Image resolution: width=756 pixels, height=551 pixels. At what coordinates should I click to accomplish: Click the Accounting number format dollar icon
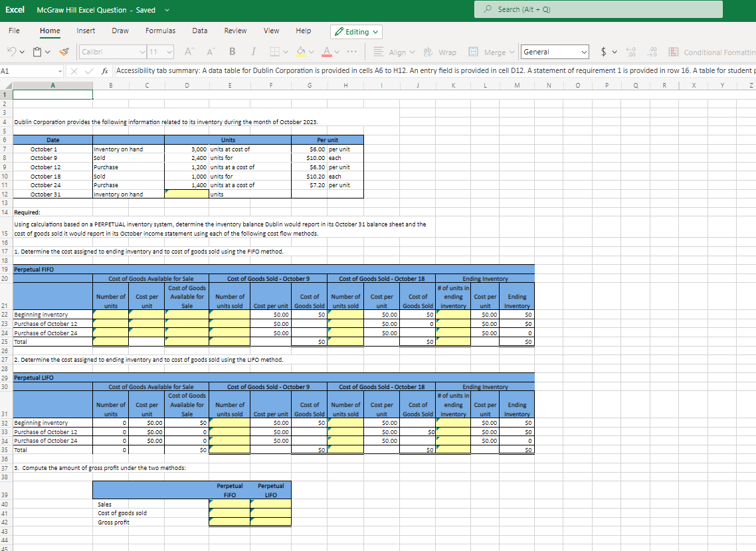(604, 51)
